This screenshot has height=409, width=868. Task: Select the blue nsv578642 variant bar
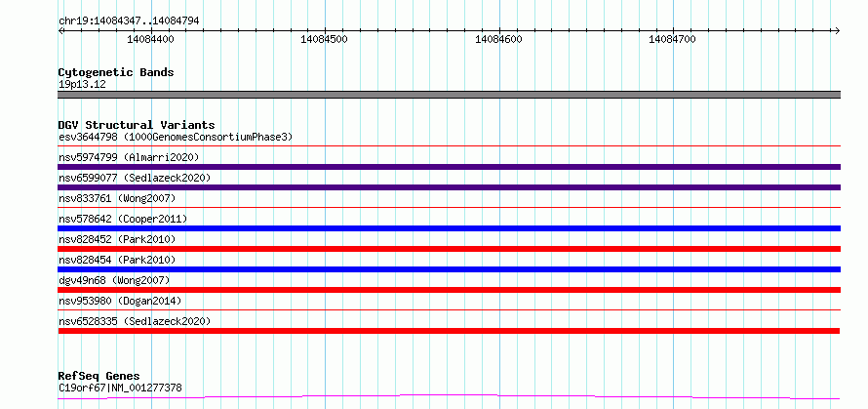449,228
